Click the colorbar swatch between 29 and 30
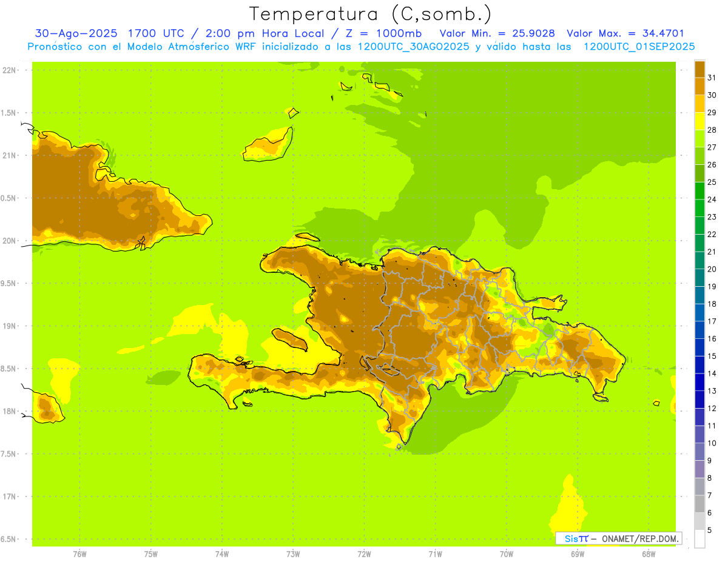728x562 pixels. (699, 104)
